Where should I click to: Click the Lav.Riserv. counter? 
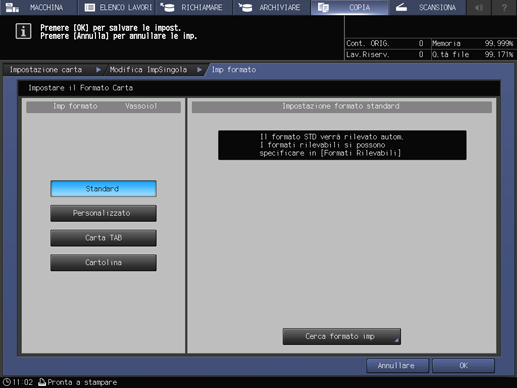tap(385, 55)
